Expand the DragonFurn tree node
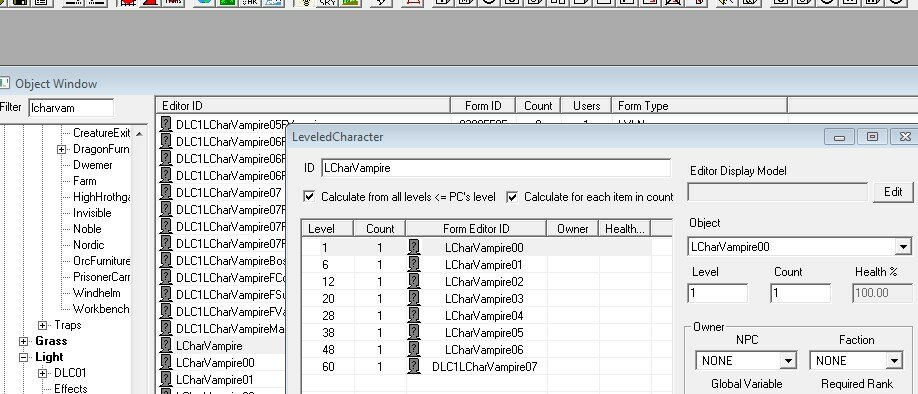 click(x=61, y=149)
